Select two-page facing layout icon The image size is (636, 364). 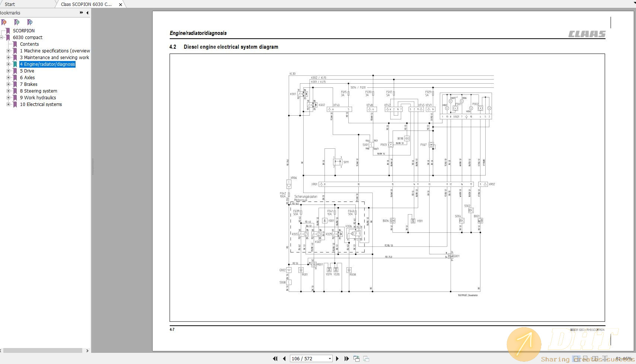[595, 359]
